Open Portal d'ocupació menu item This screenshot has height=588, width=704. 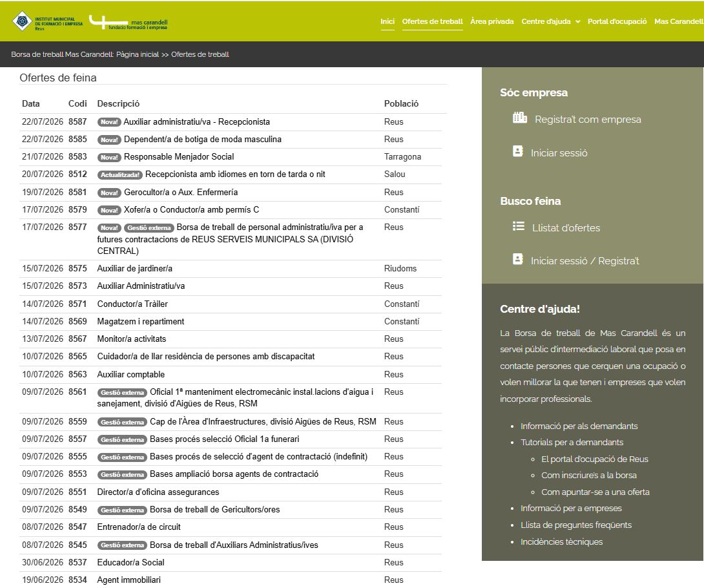tap(617, 21)
